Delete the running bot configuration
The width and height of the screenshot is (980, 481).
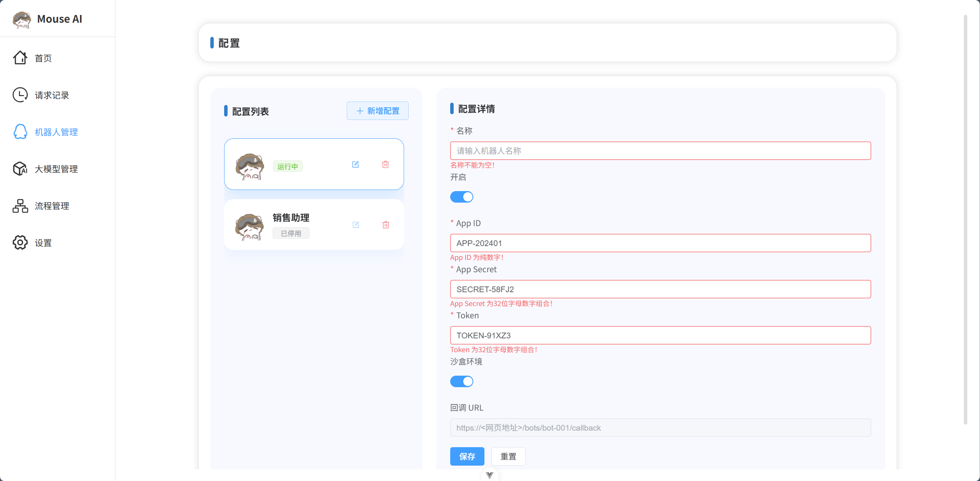click(385, 165)
